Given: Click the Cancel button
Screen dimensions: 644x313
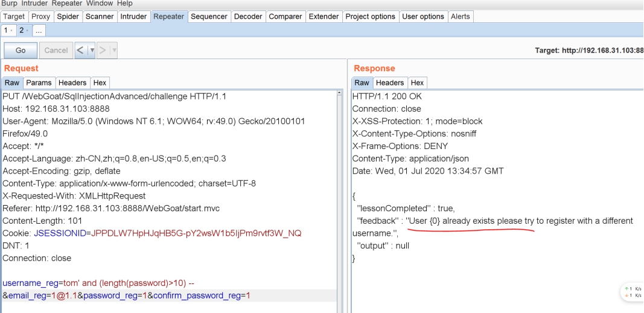Looking at the screenshot, I should 56,51.
